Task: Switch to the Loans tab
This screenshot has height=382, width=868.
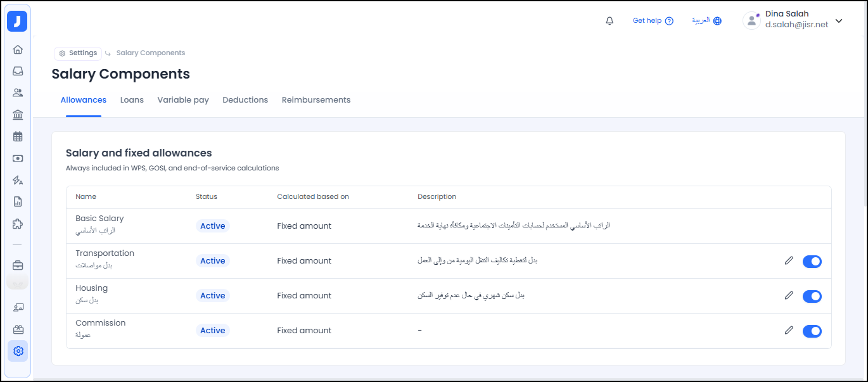Action: pyautogui.click(x=132, y=100)
